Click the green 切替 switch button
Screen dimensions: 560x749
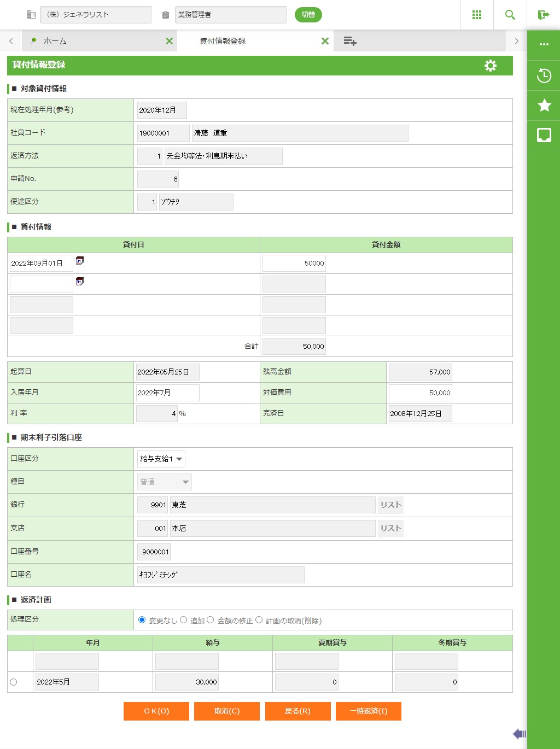(x=308, y=15)
